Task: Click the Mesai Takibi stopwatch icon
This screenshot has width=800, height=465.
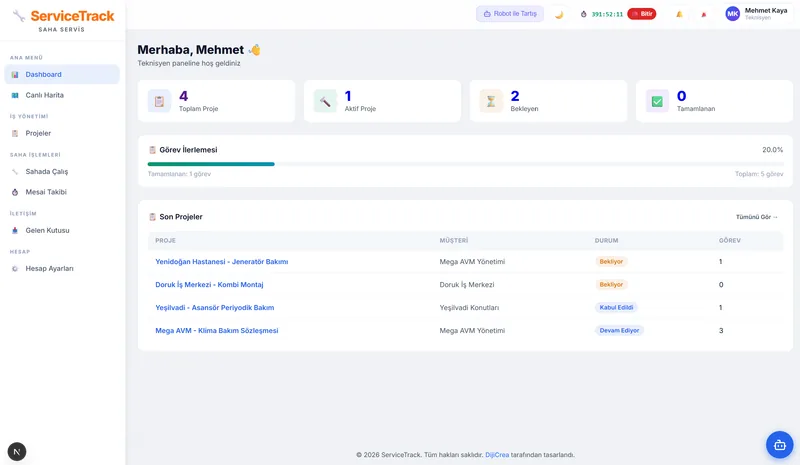Action: click(15, 192)
